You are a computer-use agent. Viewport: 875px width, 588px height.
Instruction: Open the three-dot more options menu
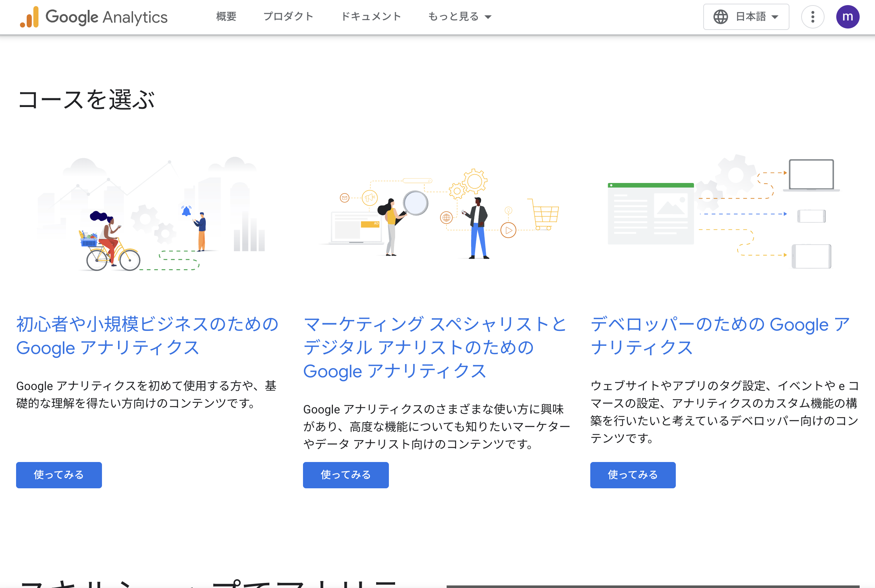(x=812, y=17)
